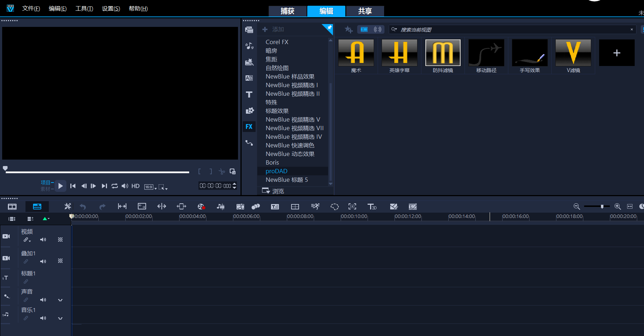
Task: Switch to storyboard view
Action: click(x=12, y=207)
